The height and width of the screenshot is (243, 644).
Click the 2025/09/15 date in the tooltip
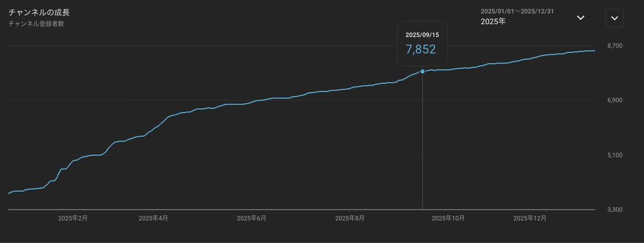[422, 35]
